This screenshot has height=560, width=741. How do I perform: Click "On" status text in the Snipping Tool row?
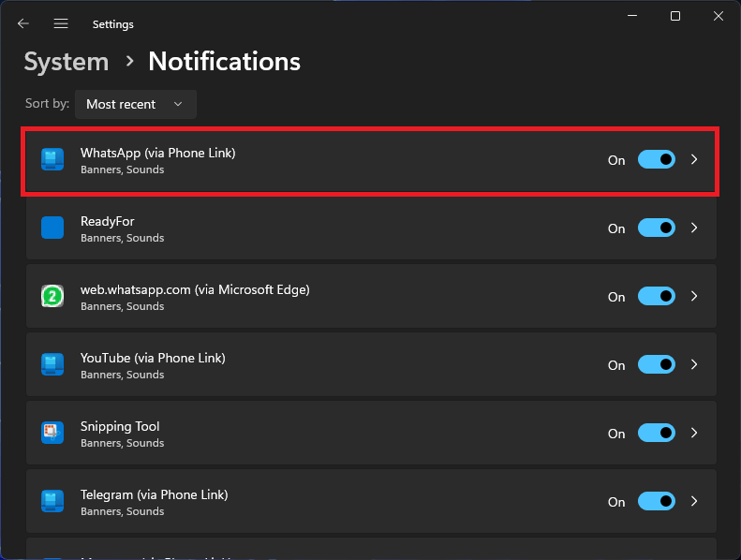(616, 434)
